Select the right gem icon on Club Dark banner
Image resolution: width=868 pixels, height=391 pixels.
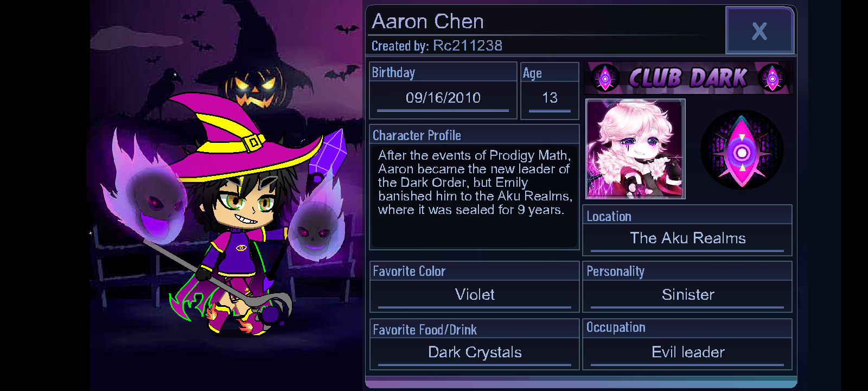(773, 78)
